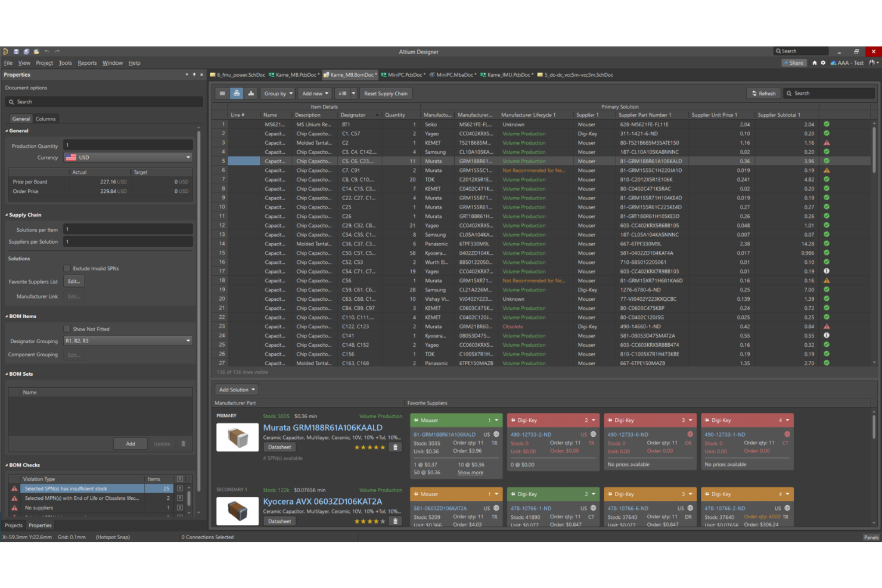This screenshot has width=882, height=588.
Task: Click the Murata capacitor thumbnail image
Action: pos(237,437)
